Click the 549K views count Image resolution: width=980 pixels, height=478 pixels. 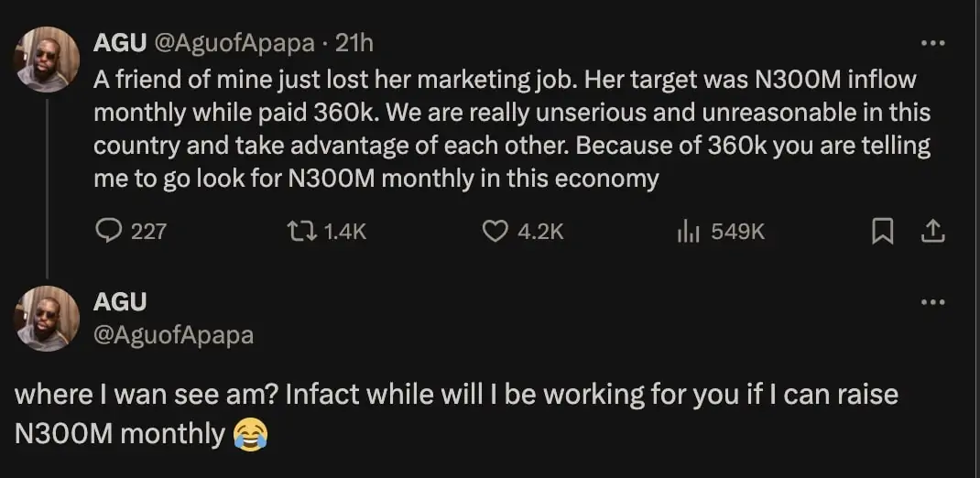(x=737, y=232)
